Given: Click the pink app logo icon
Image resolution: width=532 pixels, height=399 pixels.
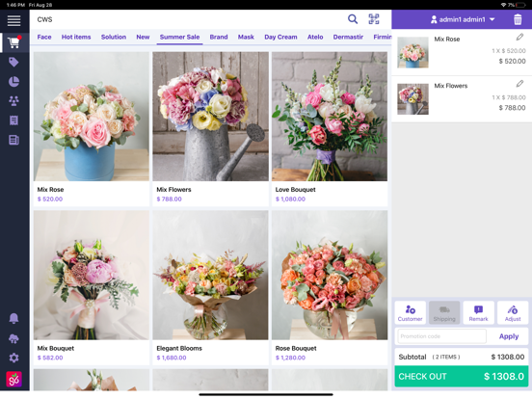Looking at the screenshot, I should click(x=13, y=379).
